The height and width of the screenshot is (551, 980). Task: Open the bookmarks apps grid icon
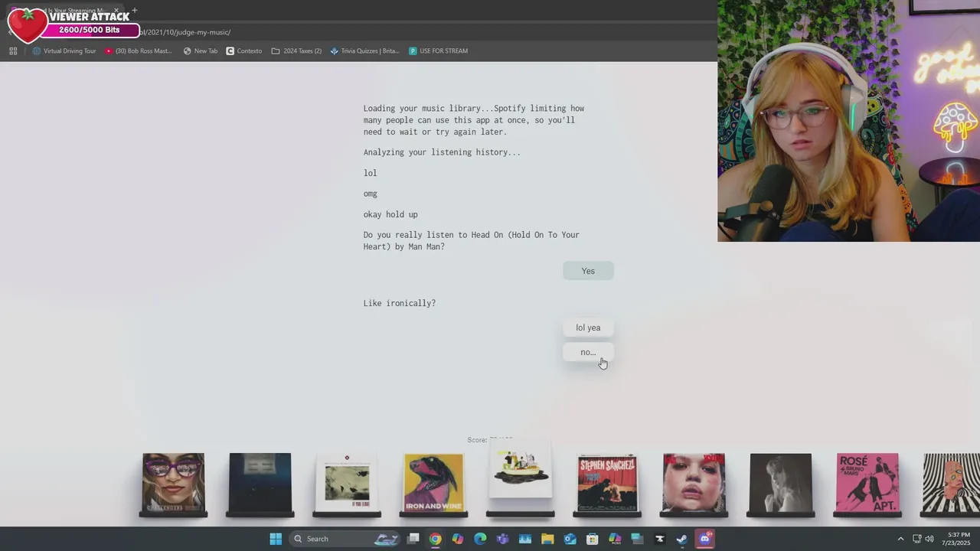click(x=13, y=51)
